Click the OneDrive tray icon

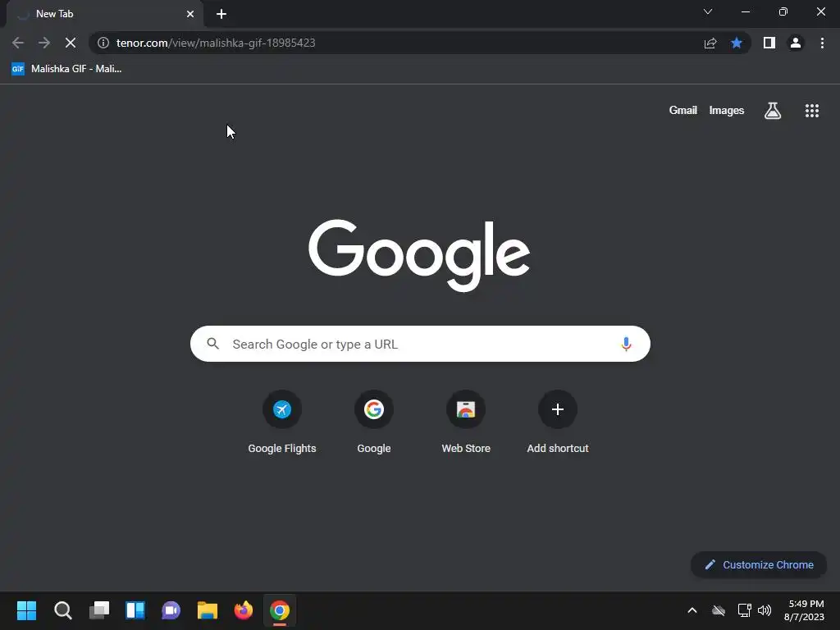click(719, 610)
